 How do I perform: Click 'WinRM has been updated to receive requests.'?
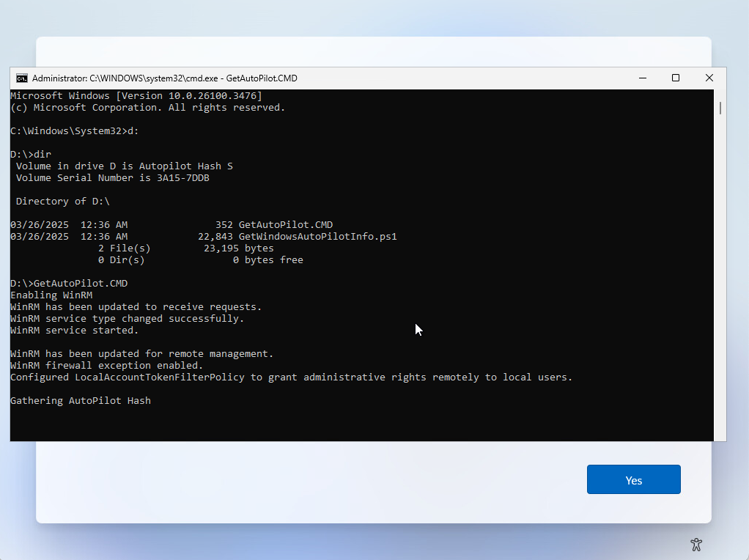(136, 307)
